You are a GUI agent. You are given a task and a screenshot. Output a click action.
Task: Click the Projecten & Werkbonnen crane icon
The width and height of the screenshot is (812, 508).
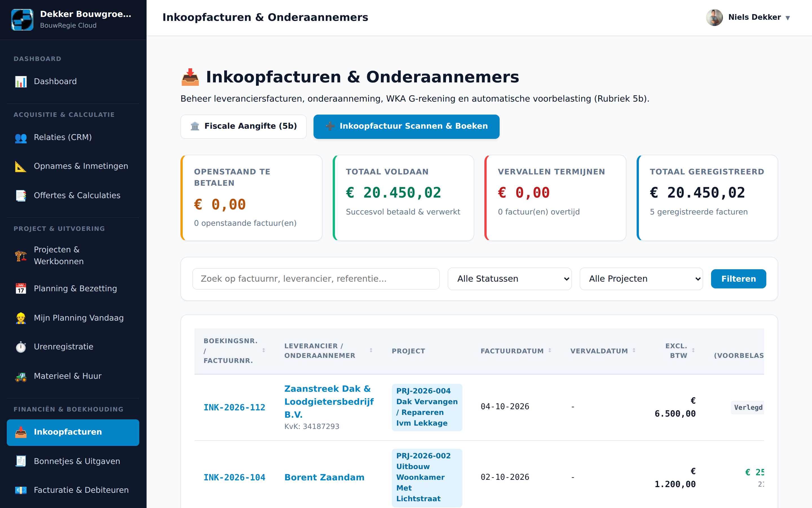point(21,256)
